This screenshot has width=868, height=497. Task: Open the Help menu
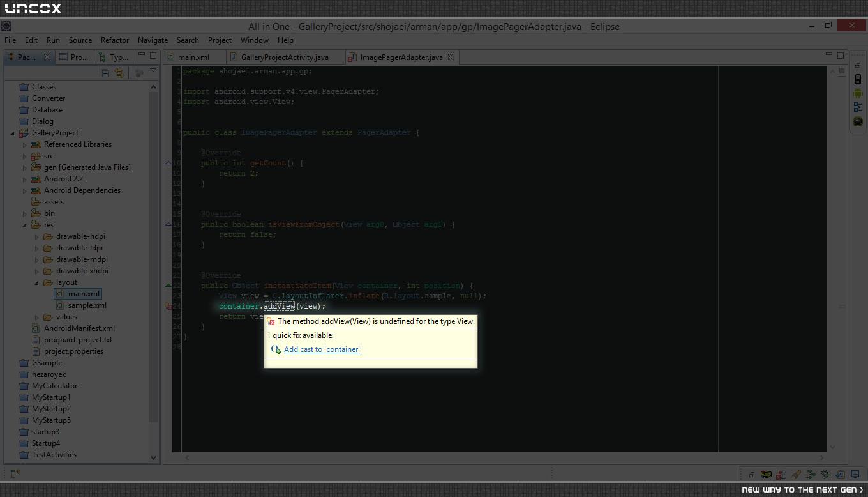point(285,40)
